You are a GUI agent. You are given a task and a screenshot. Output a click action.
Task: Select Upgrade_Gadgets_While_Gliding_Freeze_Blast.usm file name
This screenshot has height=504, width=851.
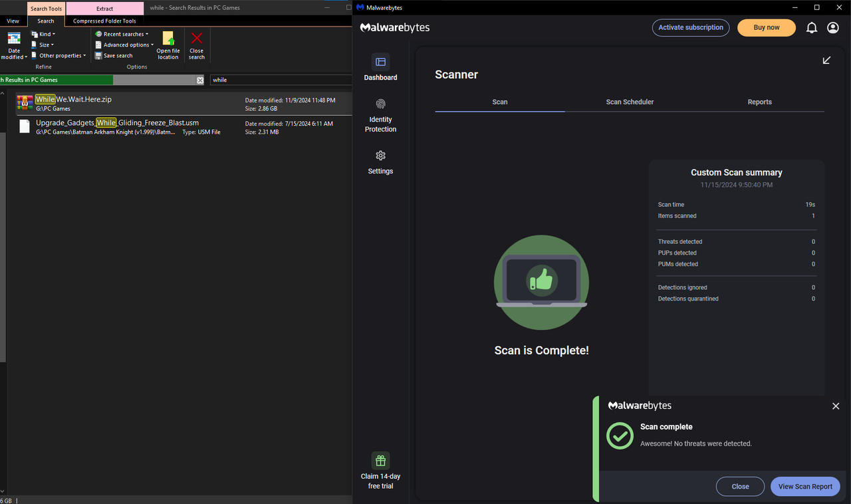point(117,122)
